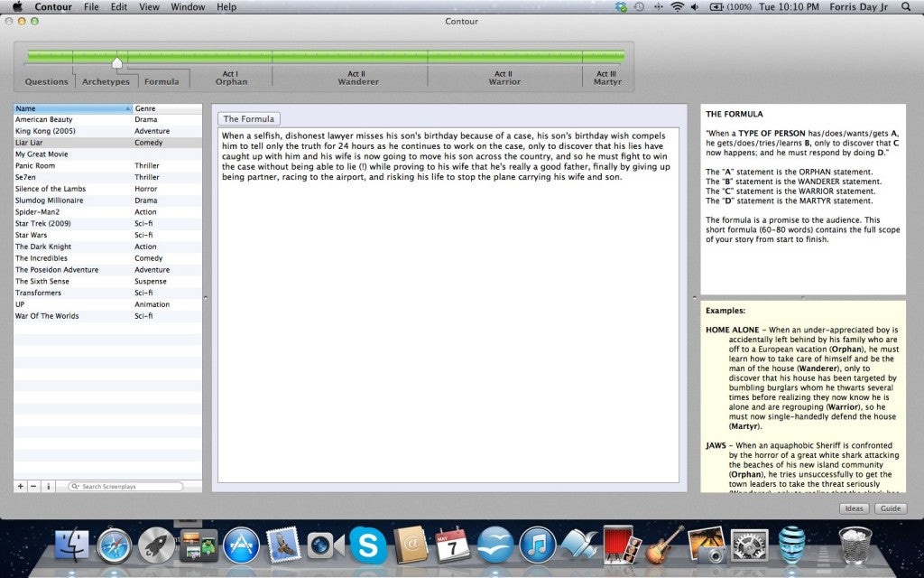Image resolution: width=924 pixels, height=578 pixels.
Task: Open the Edit menu
Action: pos(119,7)
